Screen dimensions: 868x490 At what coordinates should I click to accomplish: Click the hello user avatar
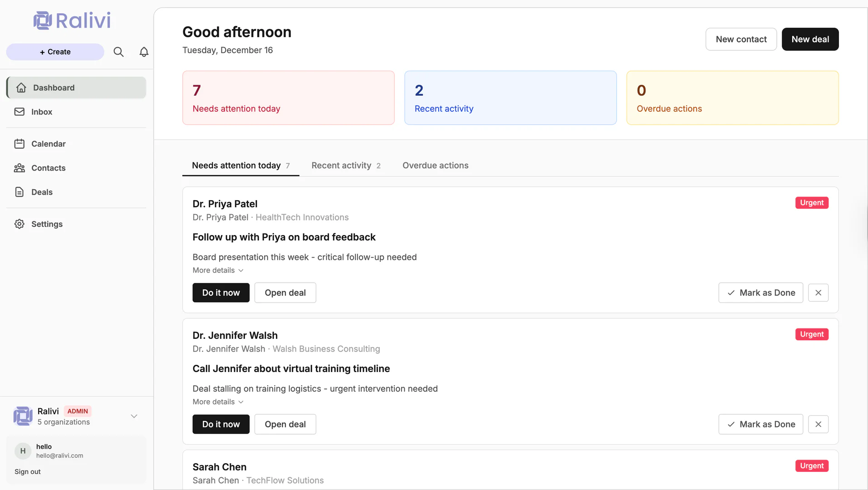23,451
